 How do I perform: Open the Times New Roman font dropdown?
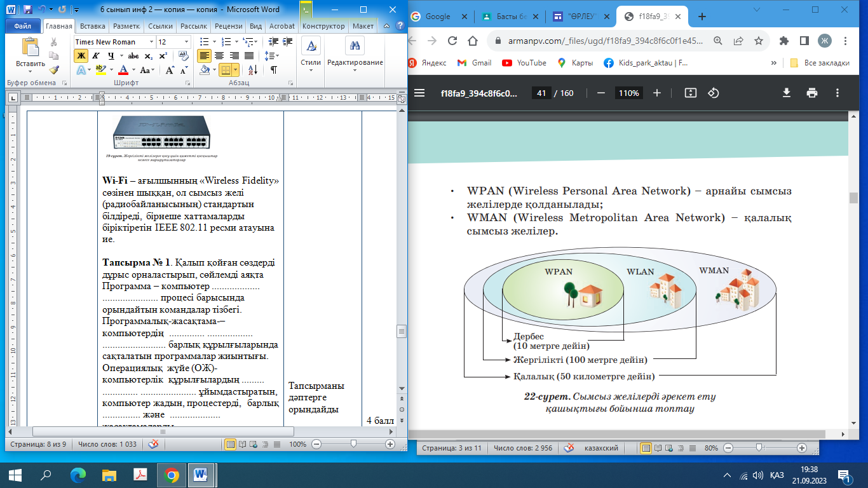click(x=151, y=42)
